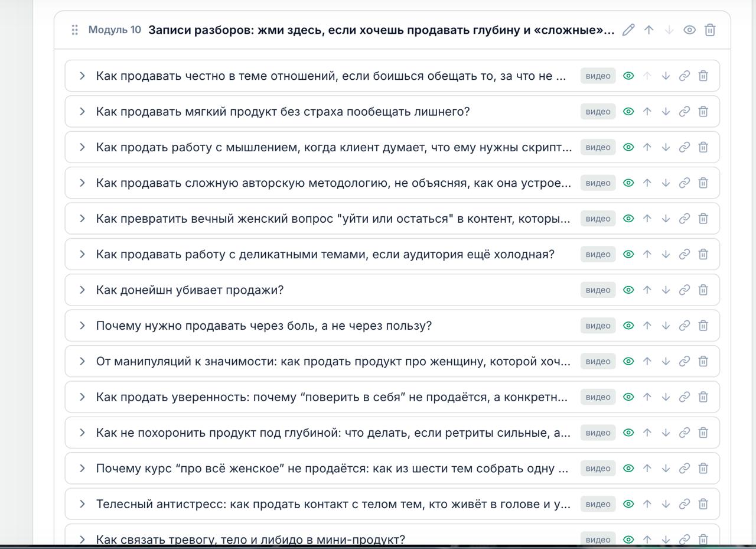Image resolution: width=756 pixels, height=549 pixels.
Task: Delete lesson 'Как превратить вечный женский вопрос'
Action: 703,219
